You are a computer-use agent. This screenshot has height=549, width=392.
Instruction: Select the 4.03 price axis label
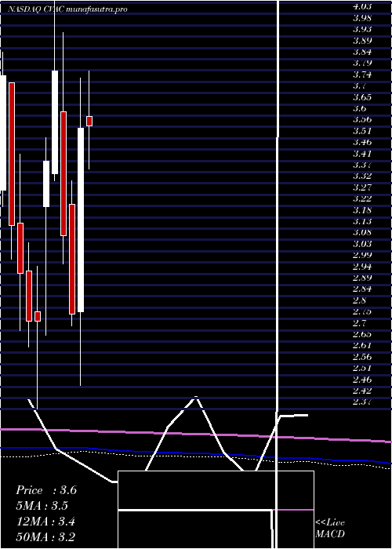pos(362,6)
